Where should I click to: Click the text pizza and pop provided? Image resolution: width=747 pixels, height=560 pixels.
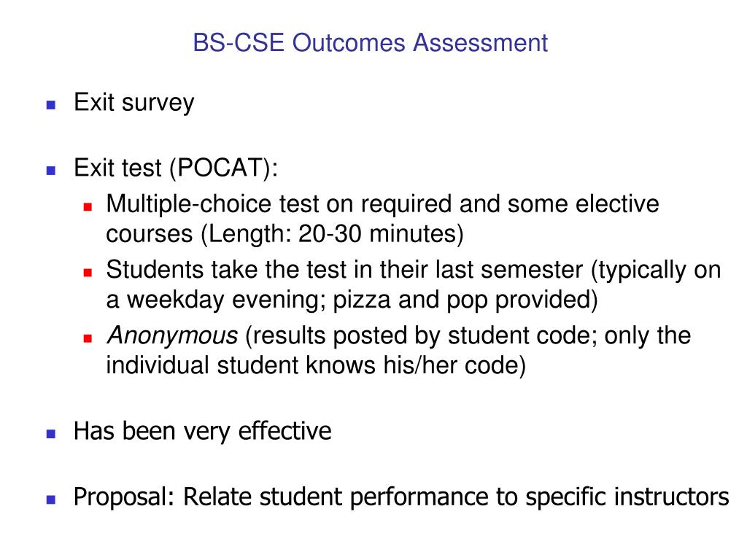click(462, 300)
